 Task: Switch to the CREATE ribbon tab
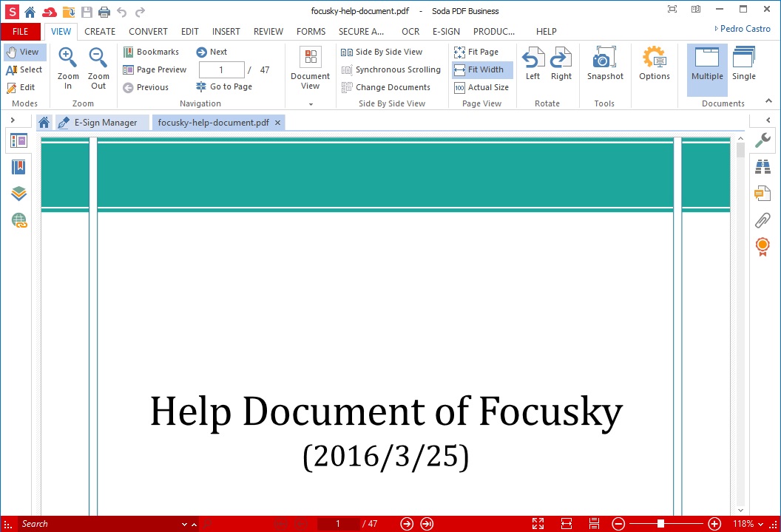(100, 31)
